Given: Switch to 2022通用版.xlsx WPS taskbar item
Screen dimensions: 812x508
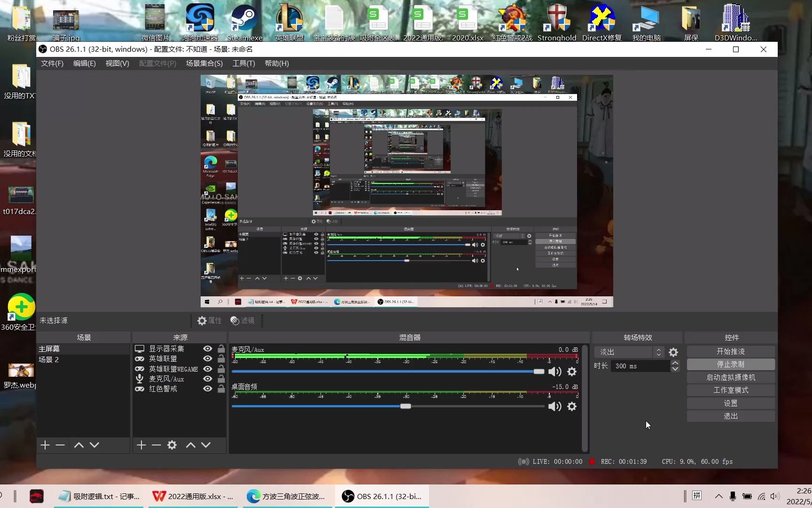Looking at the screenshot, I should 193,496.
